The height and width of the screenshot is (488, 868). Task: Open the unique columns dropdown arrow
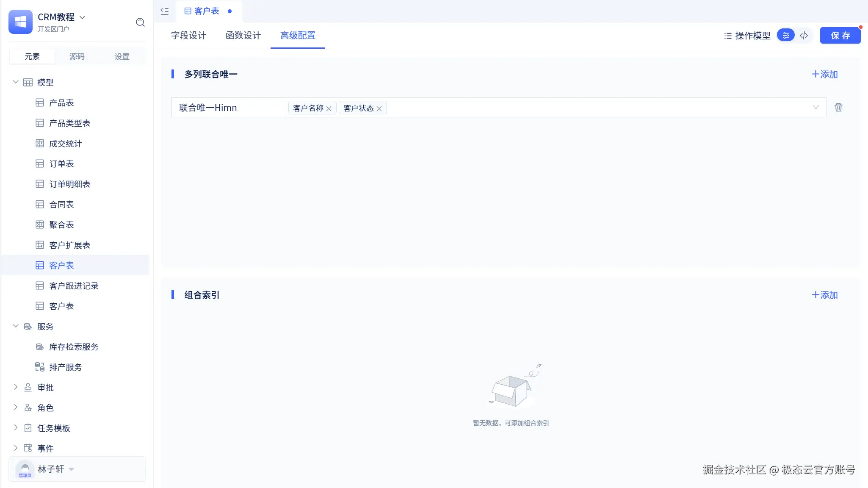tap(815, 108)
